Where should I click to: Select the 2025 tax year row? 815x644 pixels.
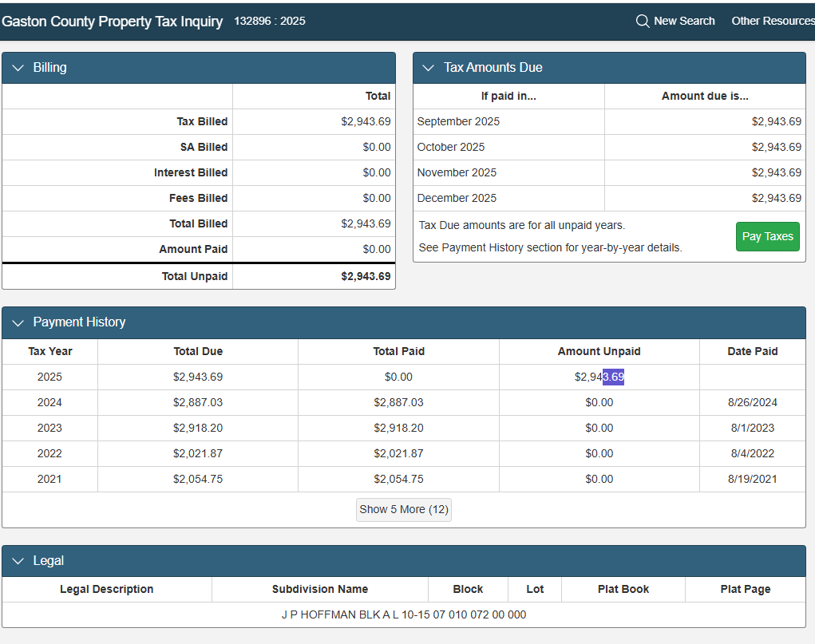49,377
